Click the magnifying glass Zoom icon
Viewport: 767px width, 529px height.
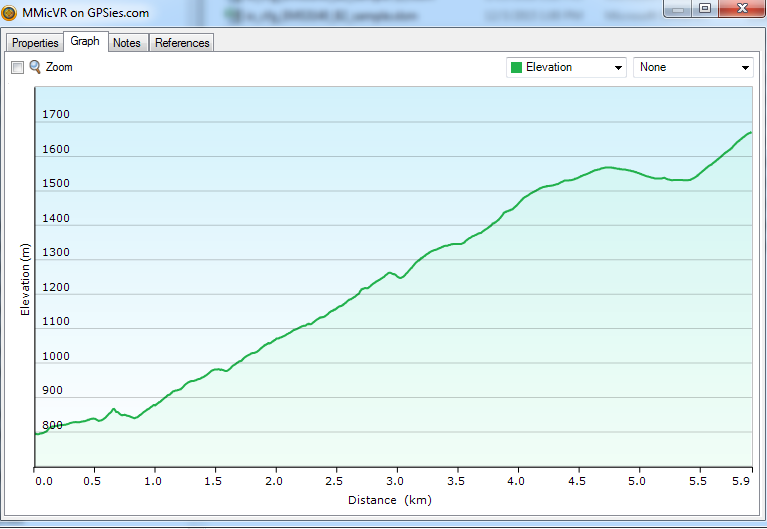pos(35,67)
